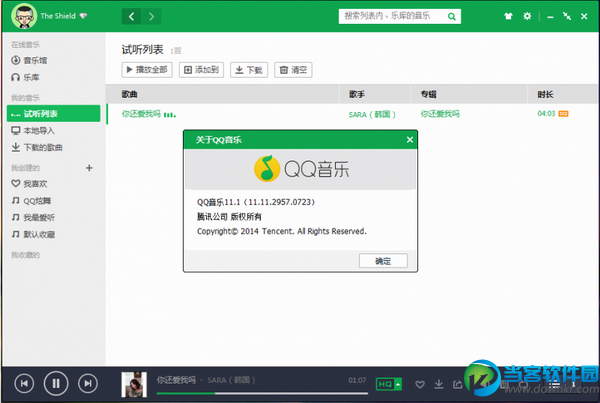Screen dimensions: 600x403
Task: Click the 时长 column header
Action: coord(545,94)
